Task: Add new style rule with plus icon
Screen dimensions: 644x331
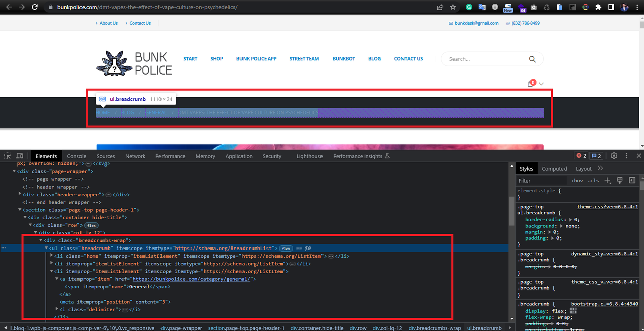Action: point(607,180)
